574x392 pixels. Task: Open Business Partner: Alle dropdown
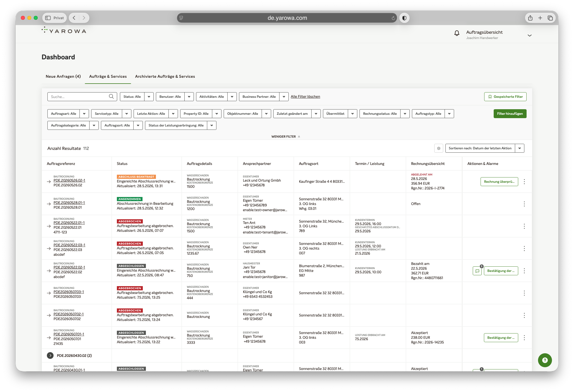click(264, 97)
